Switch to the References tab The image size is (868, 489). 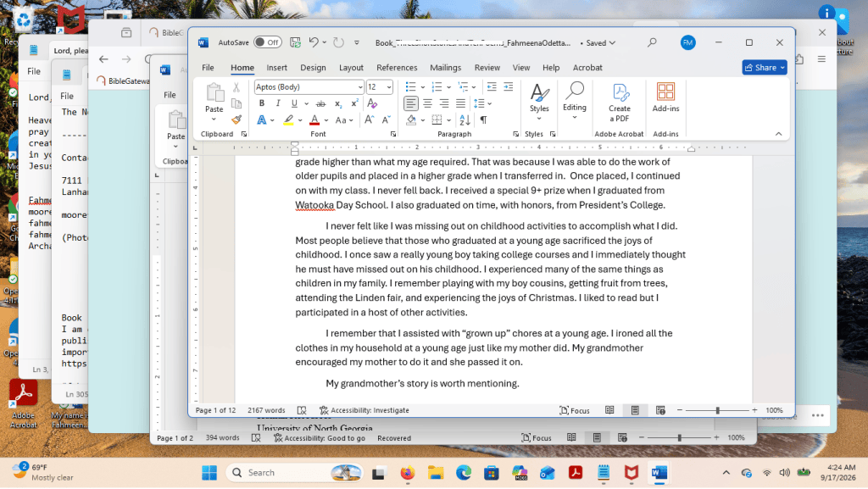tap(397, 68)
